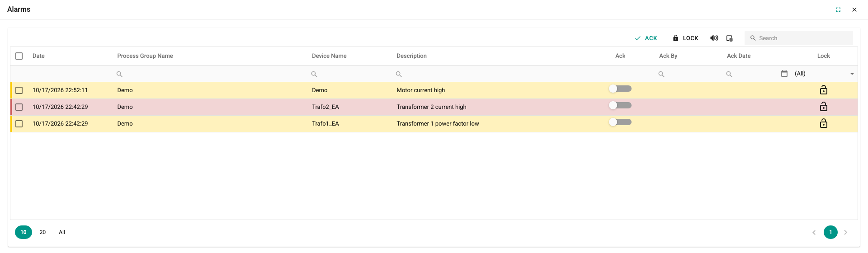Viewport: 868px width, 253px height.
Task: Check the Transformer 2 current high row checkbox
Action: tap(19, 107)
